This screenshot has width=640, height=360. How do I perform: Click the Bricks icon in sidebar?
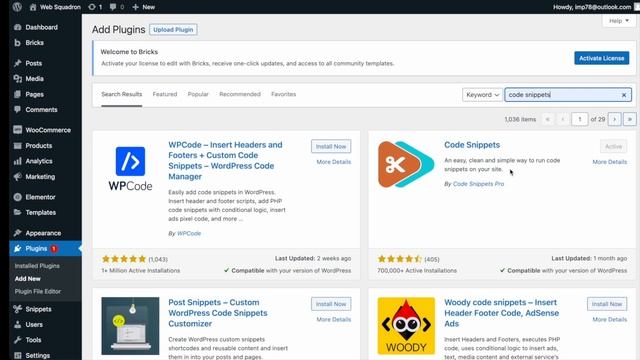pyautogui.click(x=17, y=43)
